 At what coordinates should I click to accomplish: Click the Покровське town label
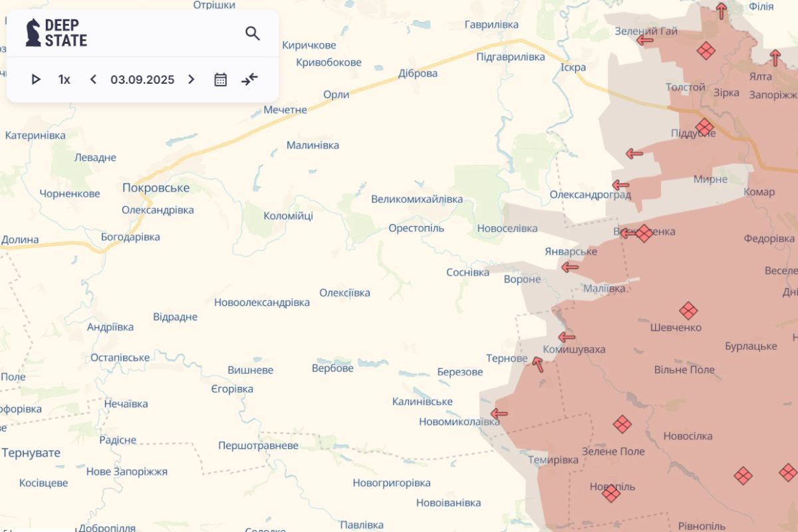click(x=156, y=188)
